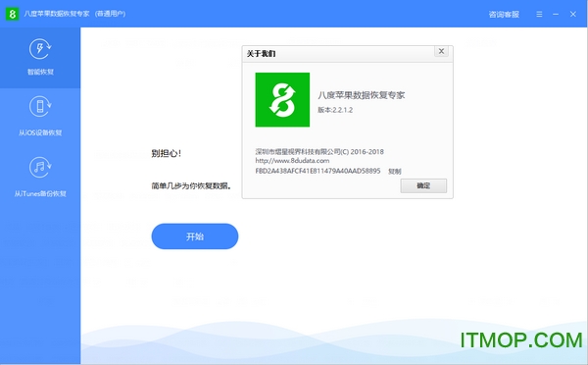Click the copyright line ending 2016-2018
The image size is (588, 365).
click(319, 152)
